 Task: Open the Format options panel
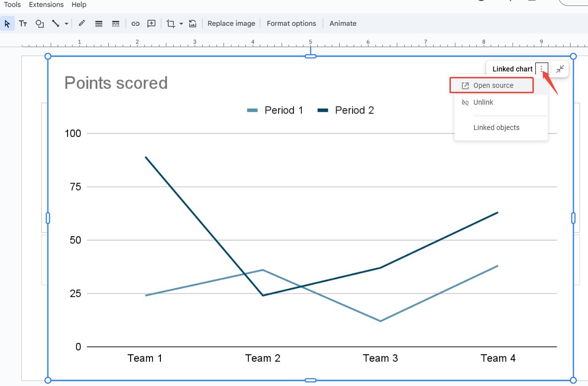click(291, 23)
